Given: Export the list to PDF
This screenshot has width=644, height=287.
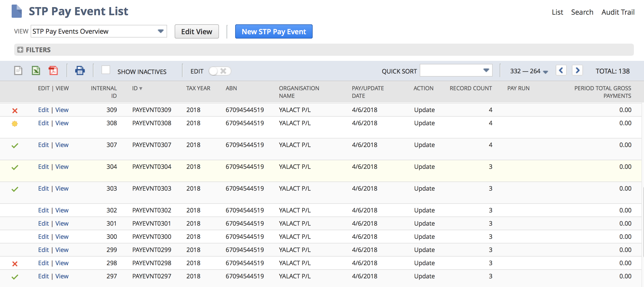Looking at the screenshot, I should (54, 70).
